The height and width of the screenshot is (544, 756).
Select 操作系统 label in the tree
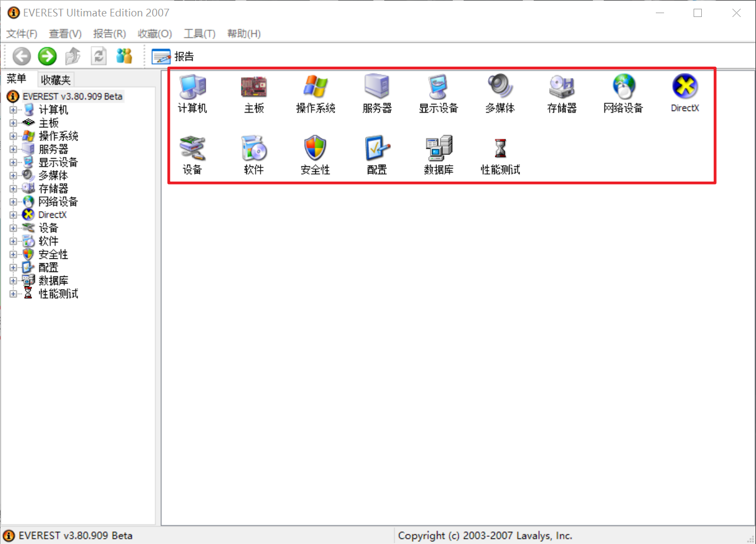(58, 136)
